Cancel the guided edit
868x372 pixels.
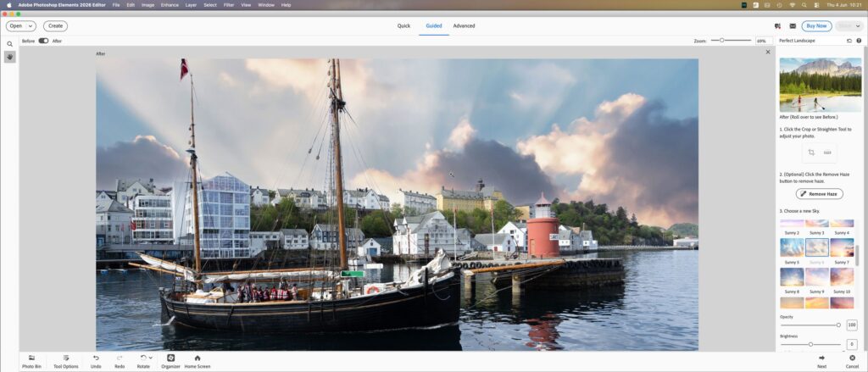click(x=852, y=362)
